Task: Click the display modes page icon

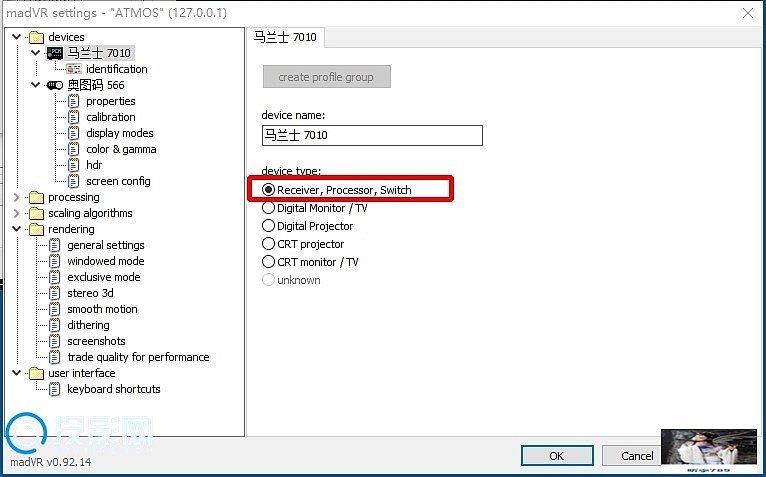Action: click(73, 133)
